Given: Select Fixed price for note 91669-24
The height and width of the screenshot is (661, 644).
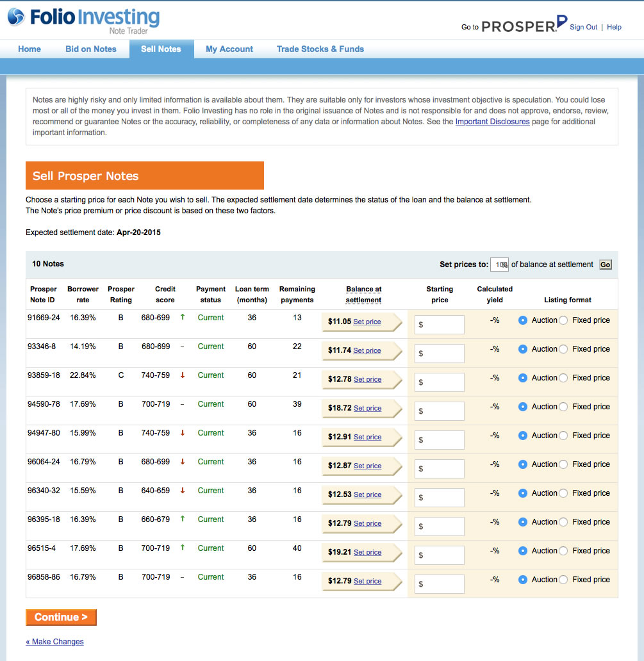Looking at the screenshot, I should pyautogui.click(x=563, y=320).
